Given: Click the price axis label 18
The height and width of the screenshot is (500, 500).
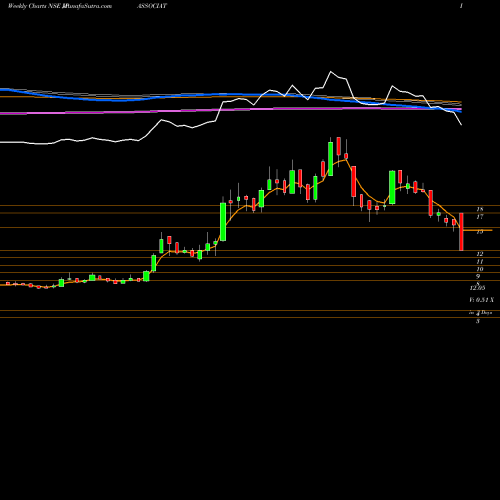Looking at the screenshot, I should 480,209.
